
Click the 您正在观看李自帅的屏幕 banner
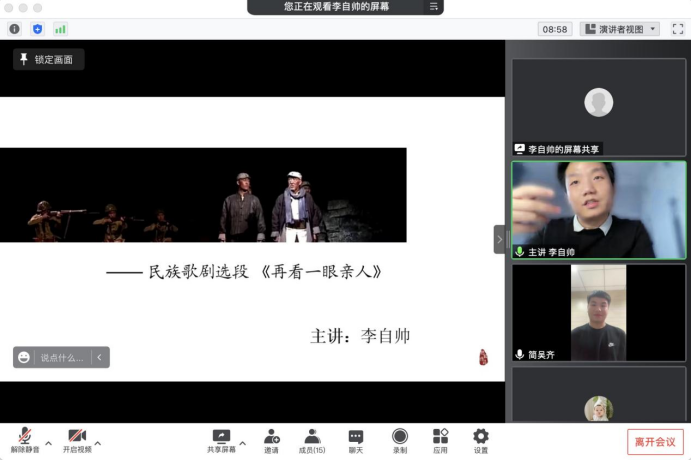tap(336, 7)
